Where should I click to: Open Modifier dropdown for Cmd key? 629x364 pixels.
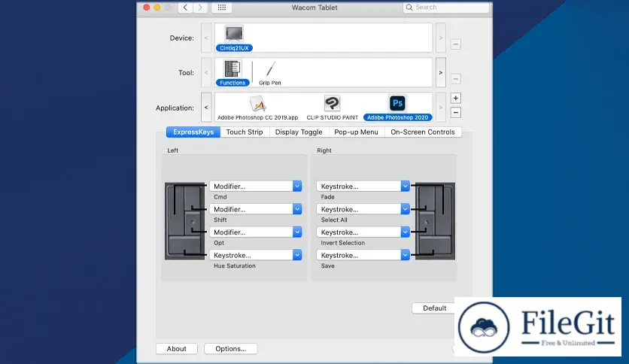256,186
